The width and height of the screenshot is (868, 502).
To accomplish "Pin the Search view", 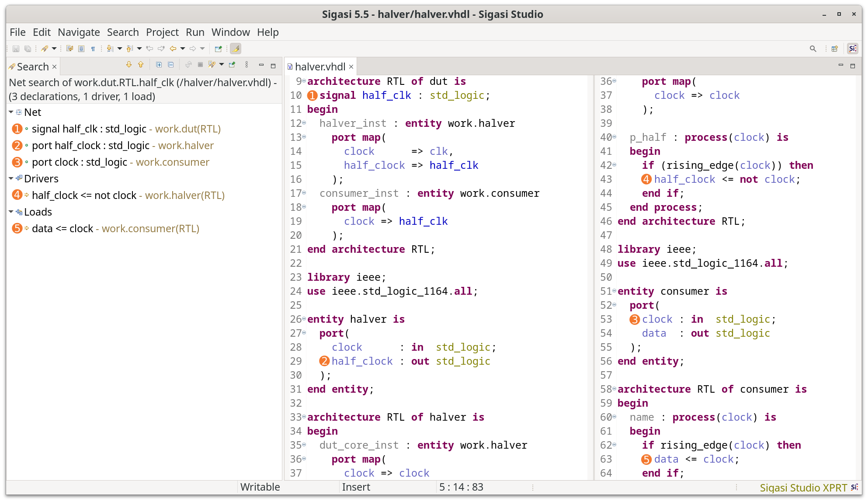I will click(x=232, y=65).
